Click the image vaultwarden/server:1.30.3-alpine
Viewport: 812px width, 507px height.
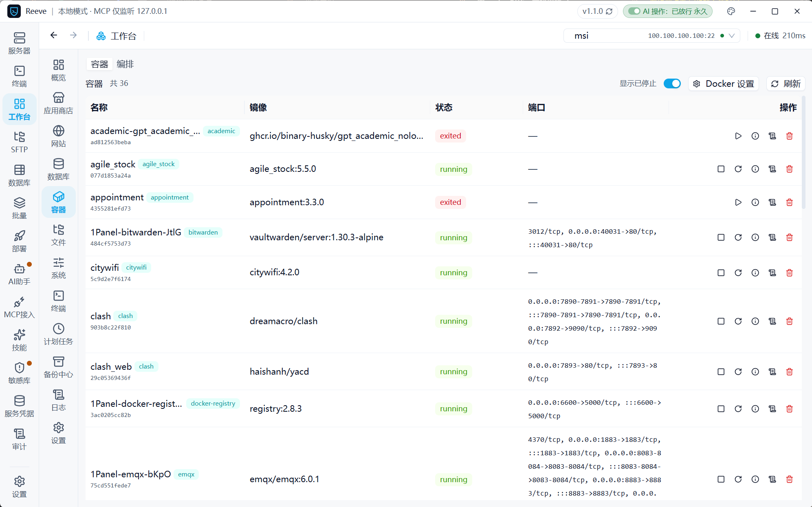click(x=317, y=237)
